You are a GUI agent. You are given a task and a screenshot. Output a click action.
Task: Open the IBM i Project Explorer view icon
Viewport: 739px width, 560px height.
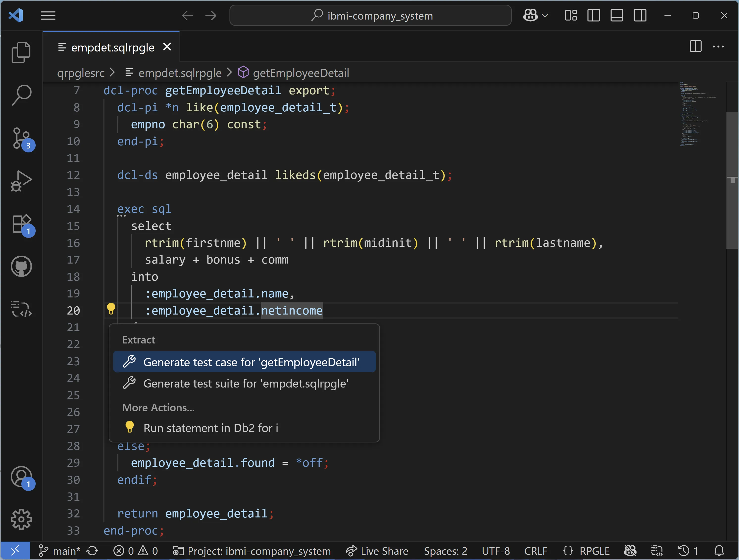pyautogui.click(x=21, y=309)
